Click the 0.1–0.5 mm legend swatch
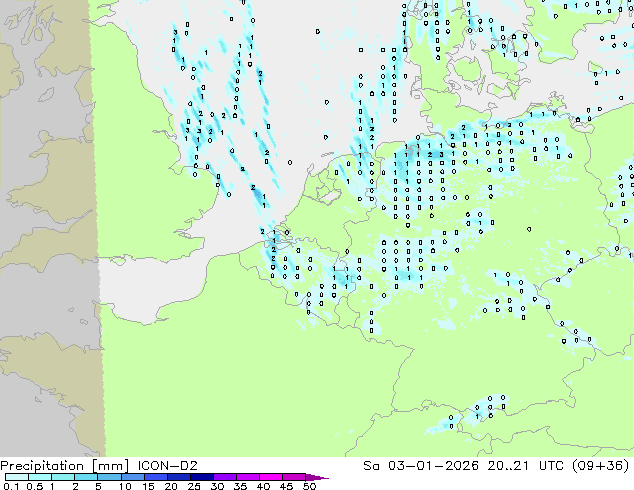This screenshot has height=490, width=634. pos(17,477)
